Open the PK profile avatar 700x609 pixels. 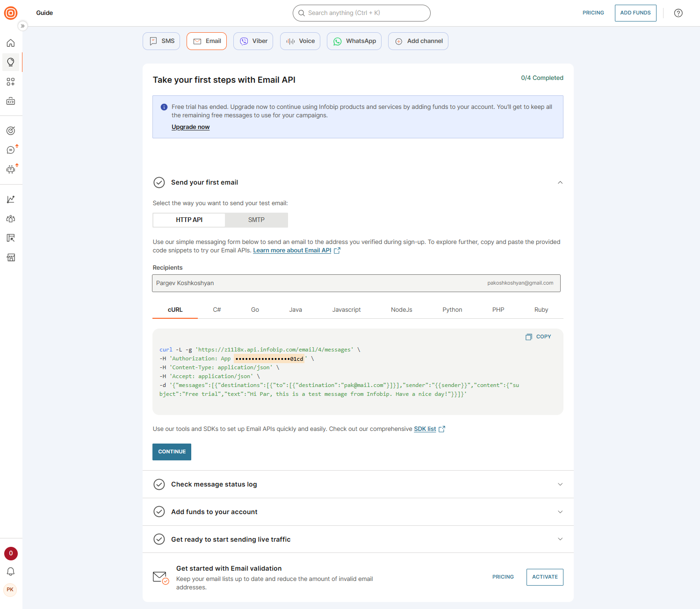click(10, 590)
